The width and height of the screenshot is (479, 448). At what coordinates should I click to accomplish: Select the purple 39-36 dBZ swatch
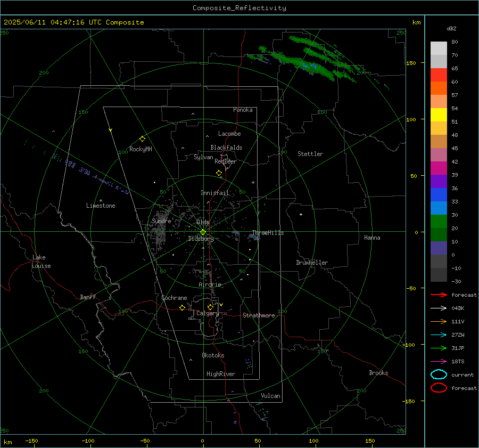click(439, 182)
